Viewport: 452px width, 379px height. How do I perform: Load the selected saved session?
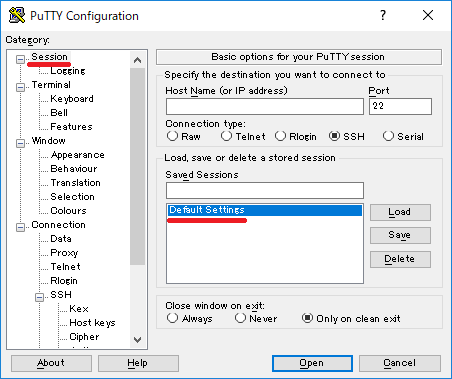click(400, 212)
